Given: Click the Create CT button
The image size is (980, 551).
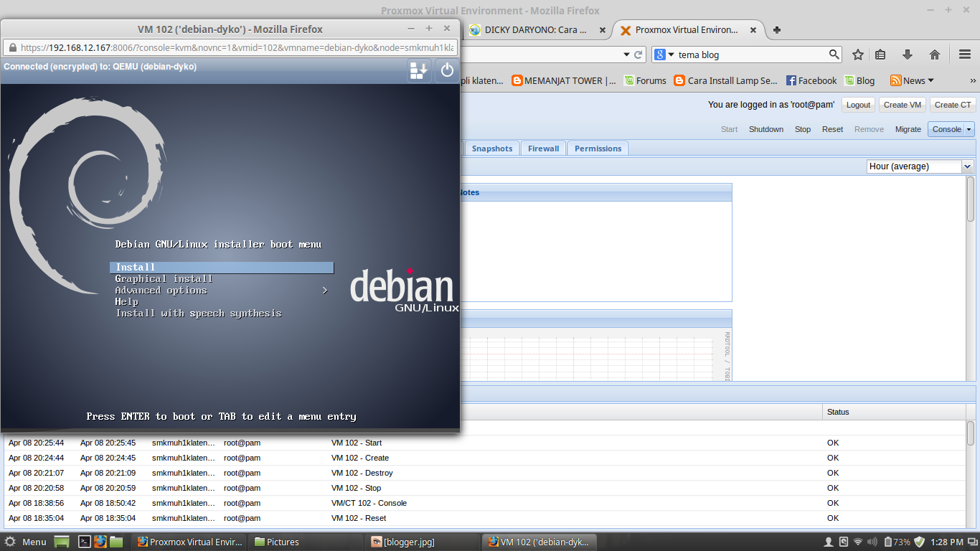Looking at the screenshot, I should (953, 105).
